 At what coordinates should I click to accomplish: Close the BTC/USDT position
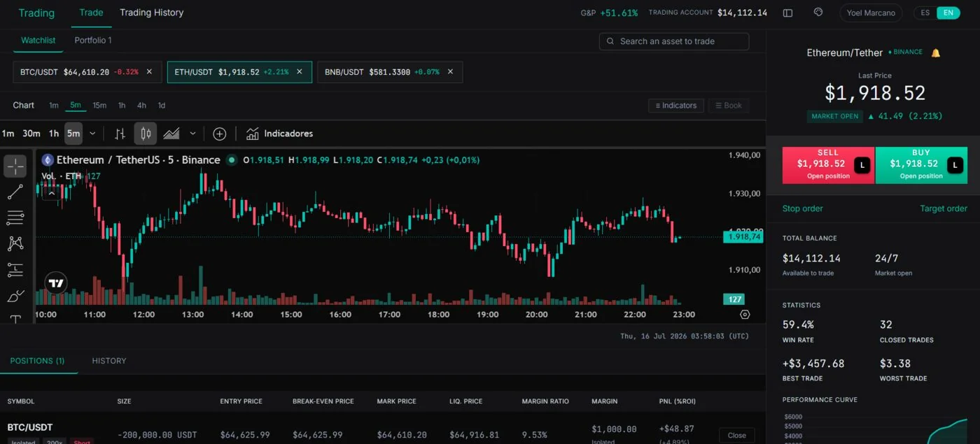tap(736, 435)
